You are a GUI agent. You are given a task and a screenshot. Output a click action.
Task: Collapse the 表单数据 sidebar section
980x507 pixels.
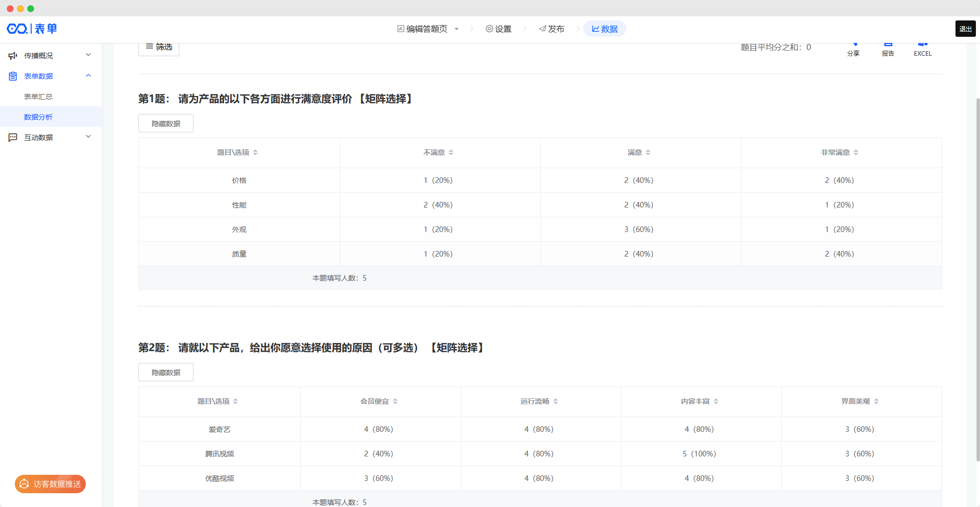88,76
